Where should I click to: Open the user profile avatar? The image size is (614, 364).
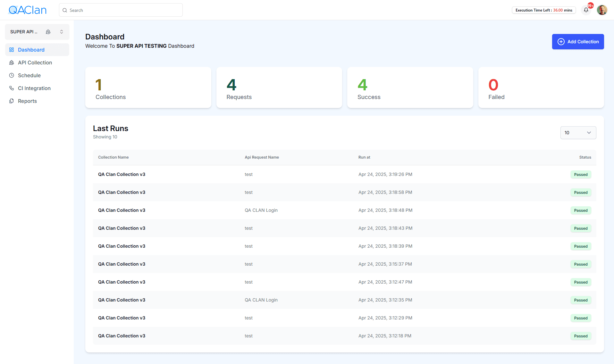(602, 10)
